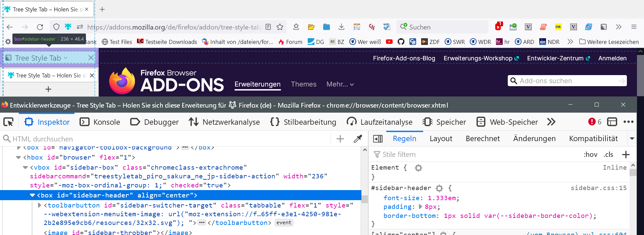Toggle the :hov pseudo-class panel
Image resolution: width=644 pixels, height=235 pixels.
[590, 155]
